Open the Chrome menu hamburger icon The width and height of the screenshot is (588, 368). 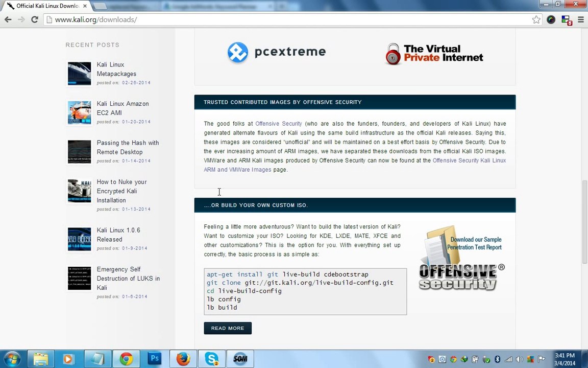(x=580, y=19)
